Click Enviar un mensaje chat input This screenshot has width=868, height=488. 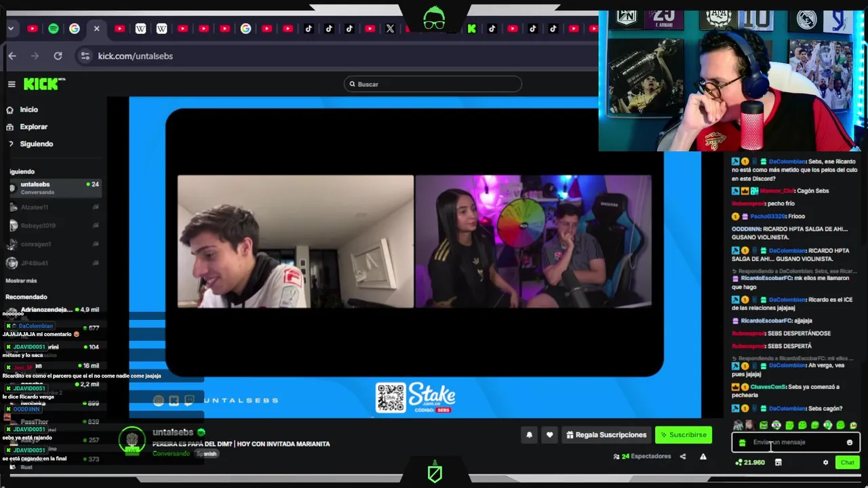pyautogui.click(x=795, y=443)
